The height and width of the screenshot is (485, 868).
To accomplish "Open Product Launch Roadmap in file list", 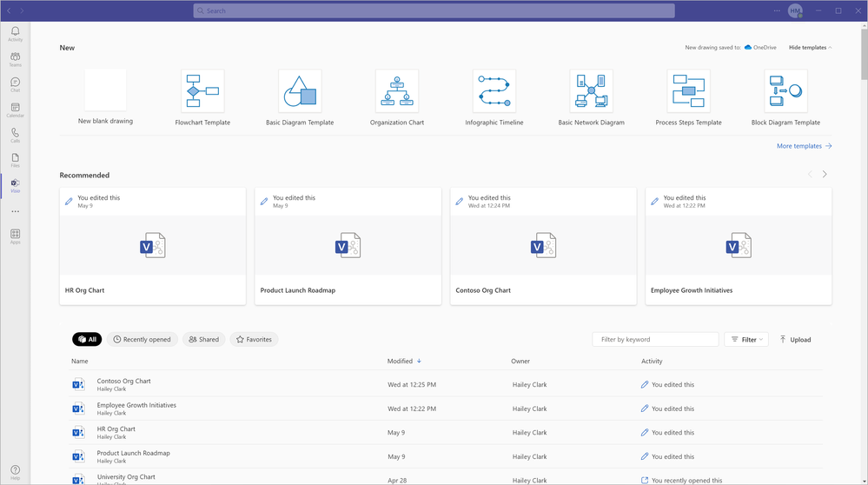I will [x=134, y=453].
